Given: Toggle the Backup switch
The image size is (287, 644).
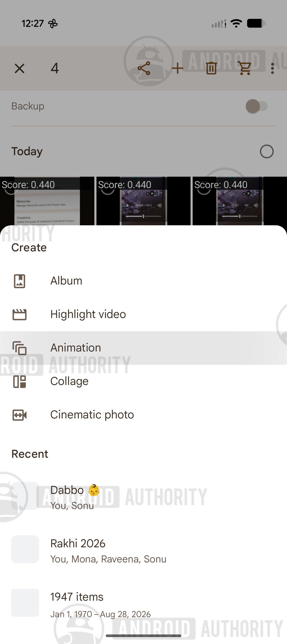Looking at the screenshot, I should point(256,106).
